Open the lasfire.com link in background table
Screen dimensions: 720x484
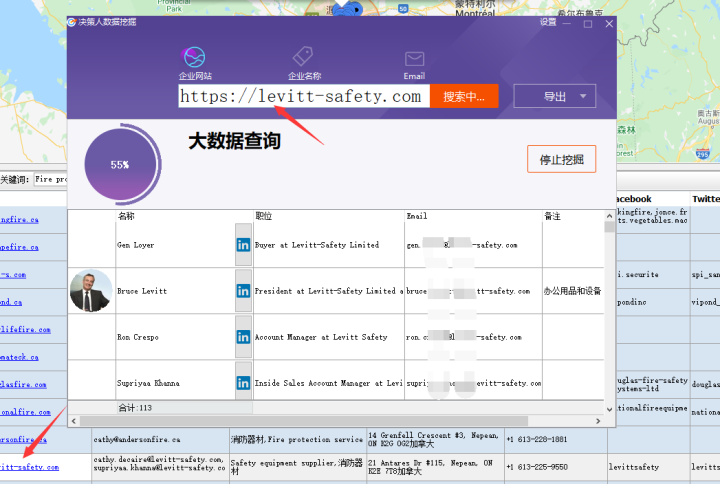click(x=23, y=384)
